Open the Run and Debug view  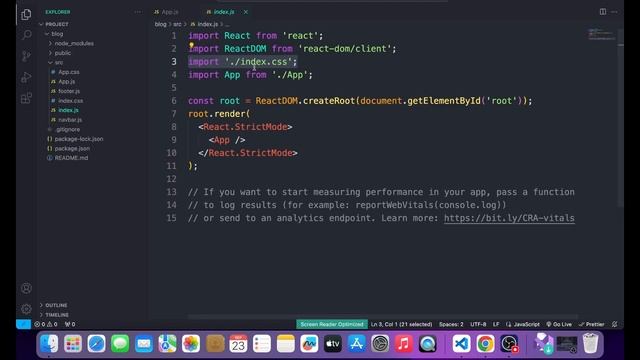[x=26, y=77]
